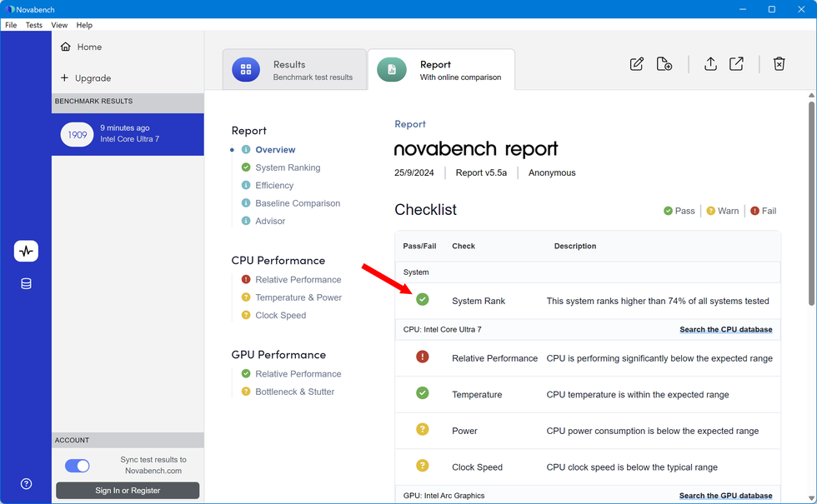Go to System Ranking in report outline

pyautogui.click(x=288, y=167)
